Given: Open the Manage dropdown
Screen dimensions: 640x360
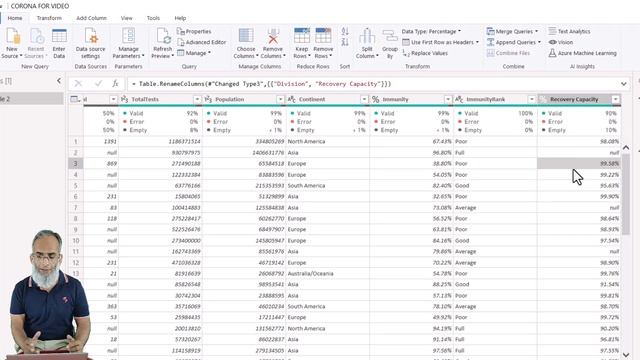Looking at the screenshot, I should [x=194, y=53].
